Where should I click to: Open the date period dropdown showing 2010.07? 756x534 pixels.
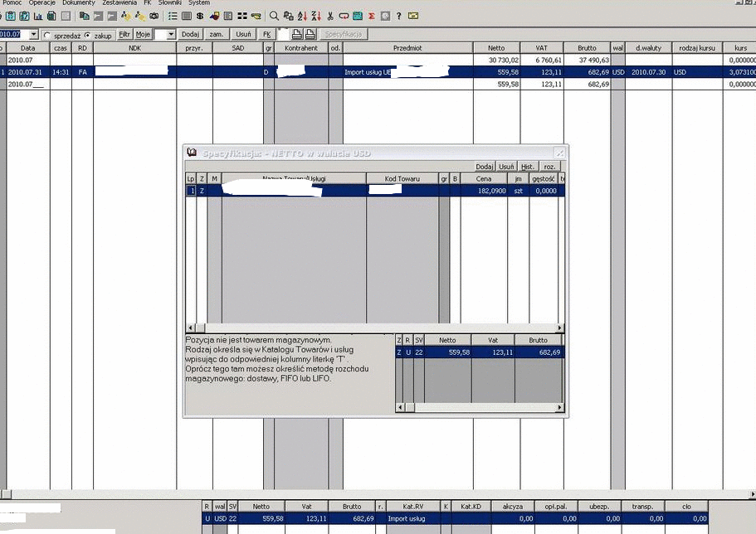[33, 34]
